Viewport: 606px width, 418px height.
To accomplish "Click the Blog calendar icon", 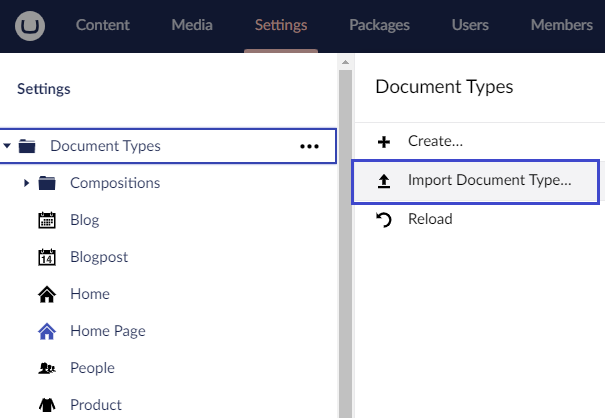I will pos(47,220).
